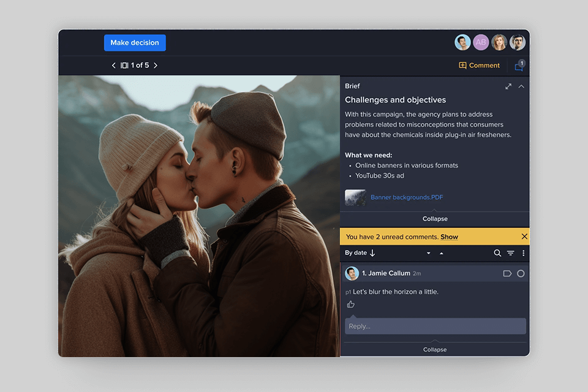Image resolution: width=588 pixels, height=392 pixels.
Task: Like the horizon blur comment
Action: [x=350, y=304]
